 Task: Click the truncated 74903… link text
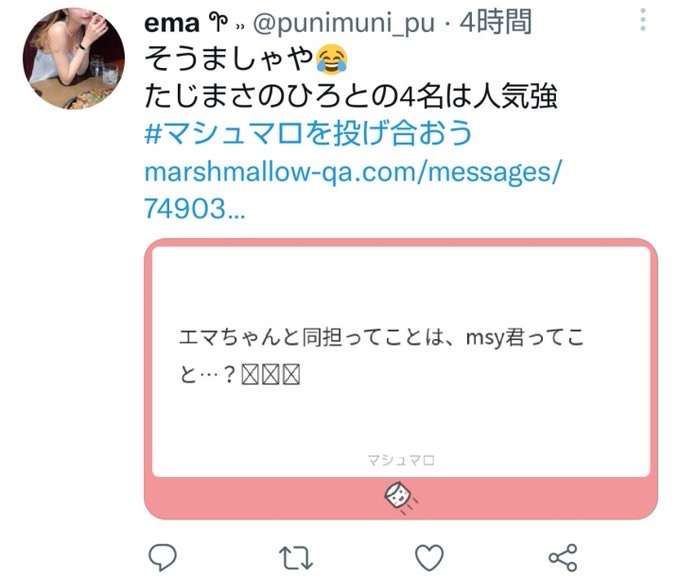click(x=195, y=209)
